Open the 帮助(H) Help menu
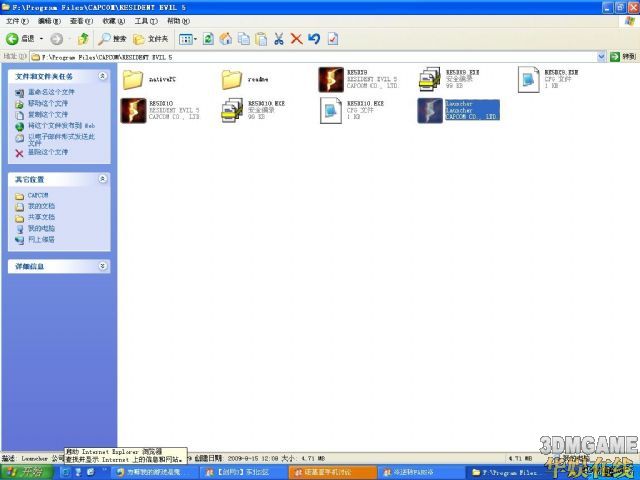 [x=178, y=20]
